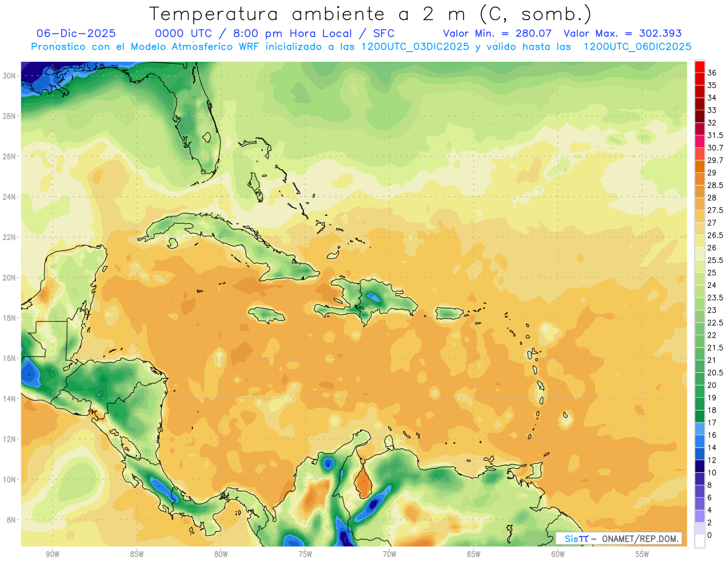Viewport: 728px width, 562px height.
Task: Click the '20N' latitude label
Action: 10,277
